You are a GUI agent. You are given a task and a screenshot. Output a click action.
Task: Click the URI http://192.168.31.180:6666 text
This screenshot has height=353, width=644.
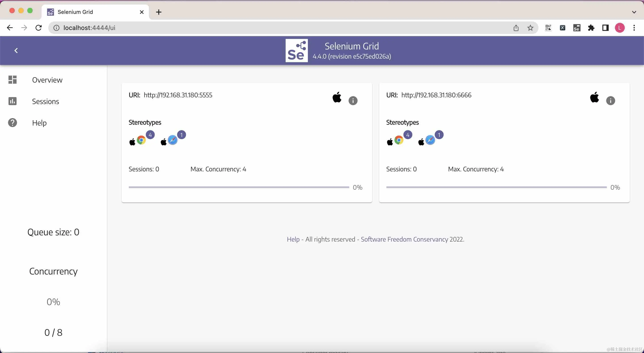click(x=436, y=95)
